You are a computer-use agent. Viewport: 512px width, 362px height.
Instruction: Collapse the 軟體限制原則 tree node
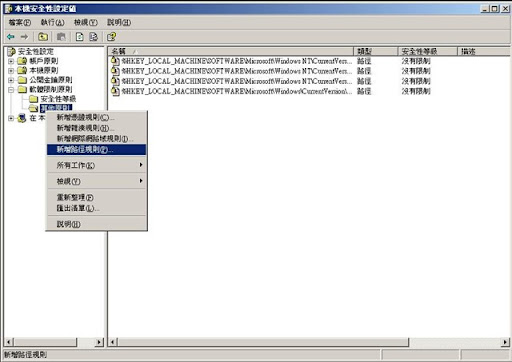click(11, 89)
